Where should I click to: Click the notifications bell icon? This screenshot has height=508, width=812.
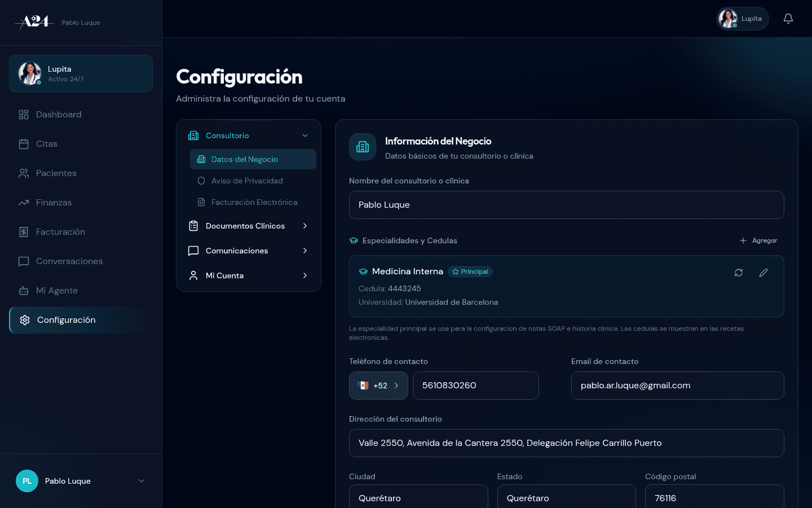pyautogui.click(x=788, y=18)
